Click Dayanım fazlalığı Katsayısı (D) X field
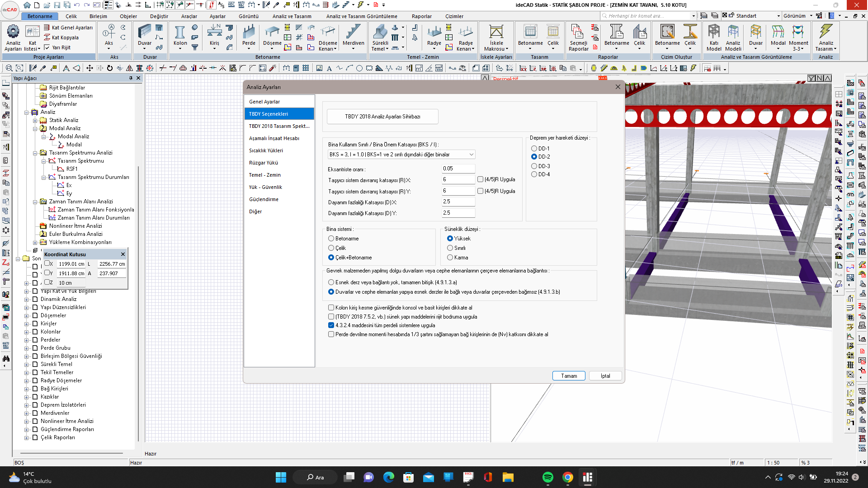Image resolution: width=868 pixels, height=488 pixels. click(x=458, y=202)
